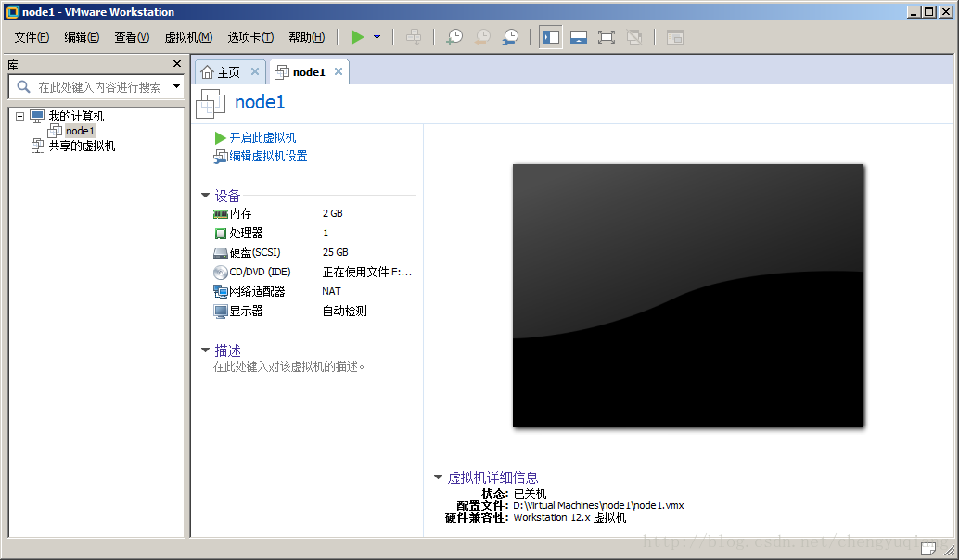The height and width of the screenshot is (560, 959).
Task: Click the large node1 VM title icon
Action: [x=211, y=104]
